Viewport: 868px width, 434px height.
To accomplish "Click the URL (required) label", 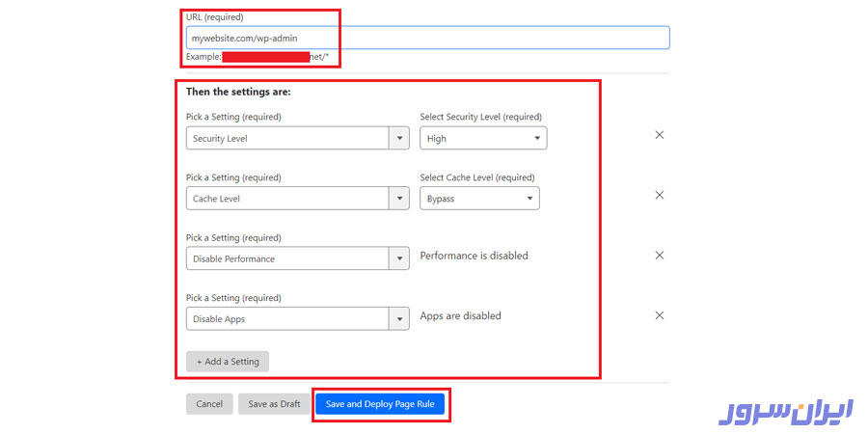I will point(214,17).
